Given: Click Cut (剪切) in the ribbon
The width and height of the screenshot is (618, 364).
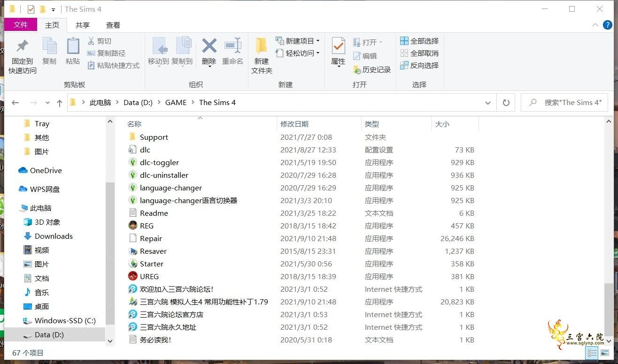Looking at the screenshot, I should (100, 41).
